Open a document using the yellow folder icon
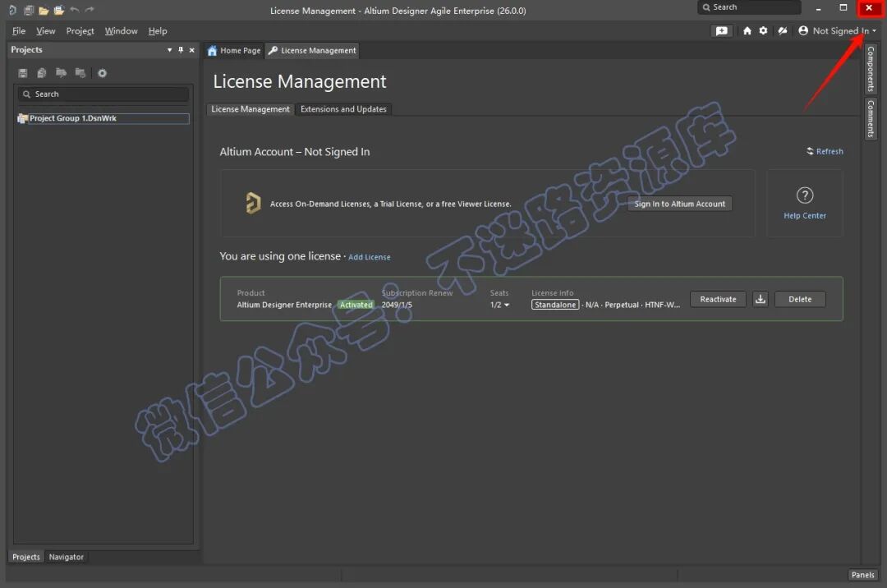This screenshot has width=887, height=588. pos(44,10)
